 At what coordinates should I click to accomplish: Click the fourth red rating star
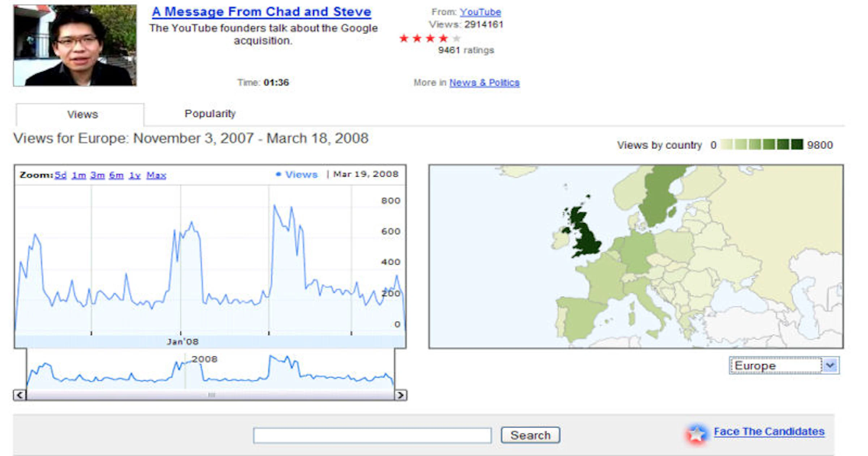(x=443, y=38)
